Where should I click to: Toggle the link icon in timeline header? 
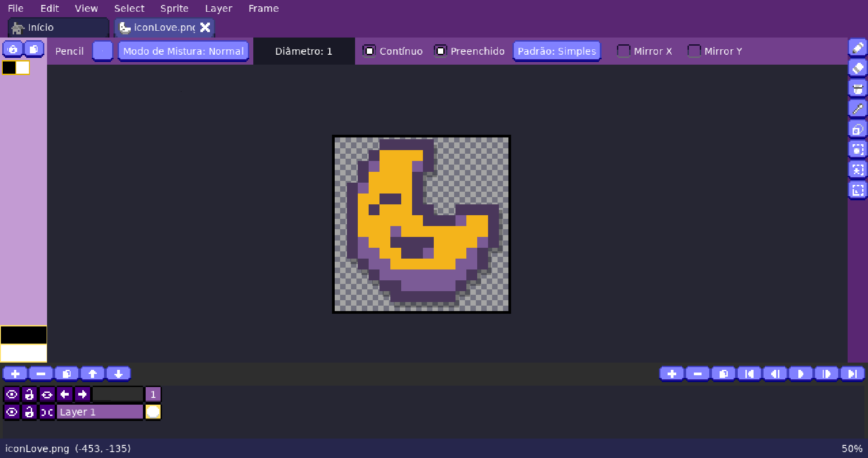pos(47,395)
